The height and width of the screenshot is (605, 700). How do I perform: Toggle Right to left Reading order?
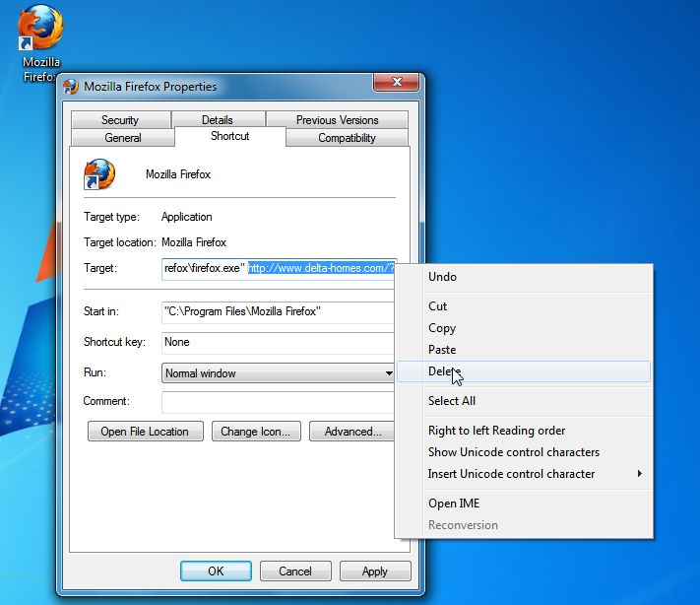coord(523,431)
